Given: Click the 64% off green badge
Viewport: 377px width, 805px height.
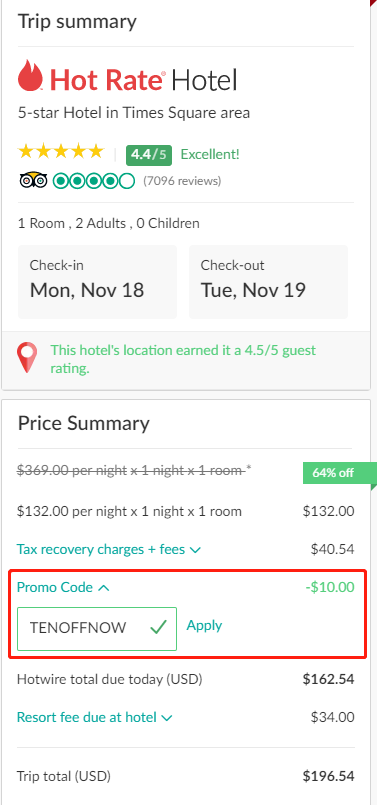Looking at the screenshot, I should (335, 473).
